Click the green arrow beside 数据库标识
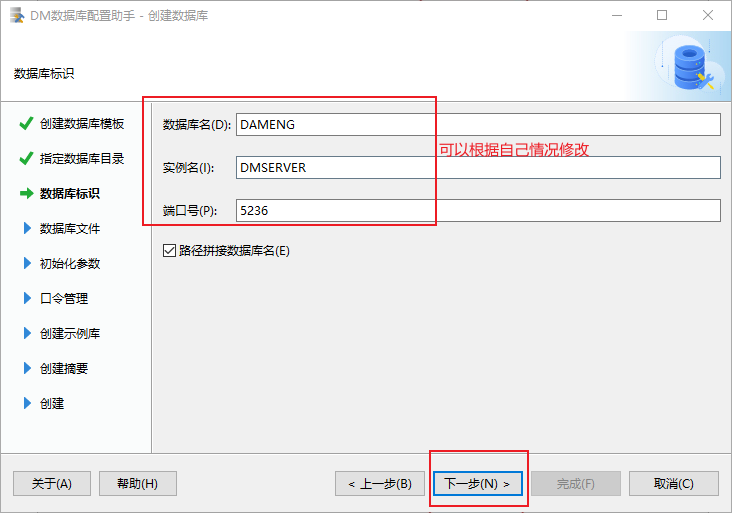 pyautogui.click(x=27, y=193)
